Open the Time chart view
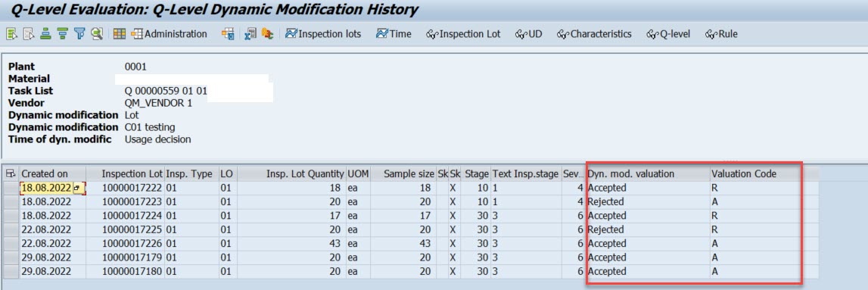The height and width of the screenshot is (290, 868). (394, 34)
